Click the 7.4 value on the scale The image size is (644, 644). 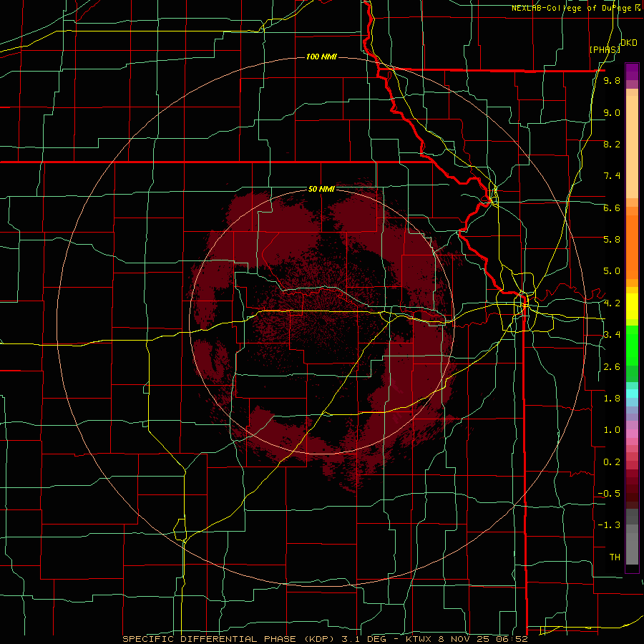coord(612,175)
